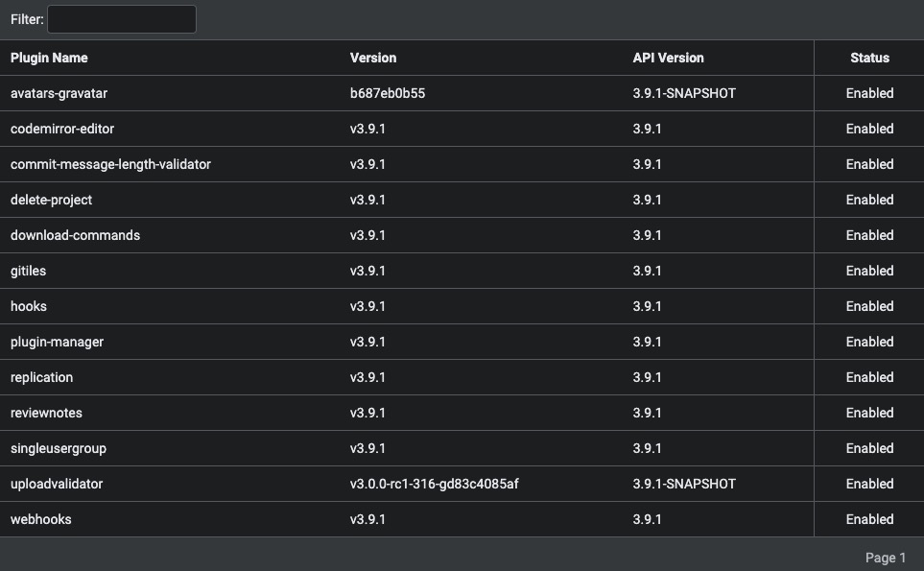Open the gitiles plugin link

click(28, 271)
